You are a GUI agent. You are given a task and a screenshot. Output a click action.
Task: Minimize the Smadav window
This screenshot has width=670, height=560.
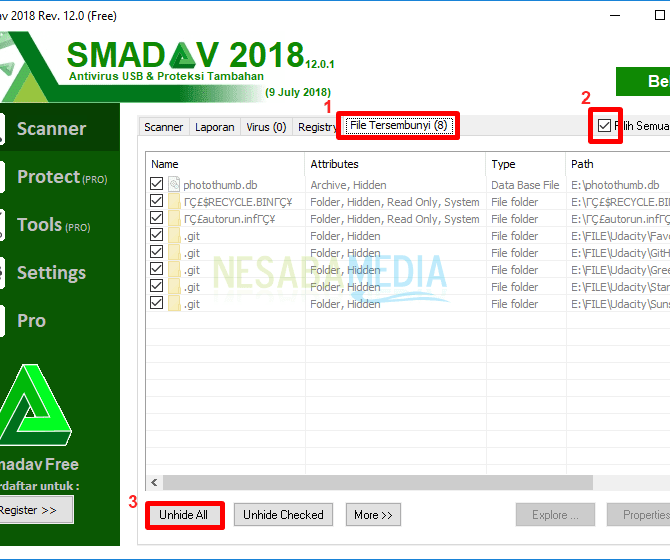615,15
